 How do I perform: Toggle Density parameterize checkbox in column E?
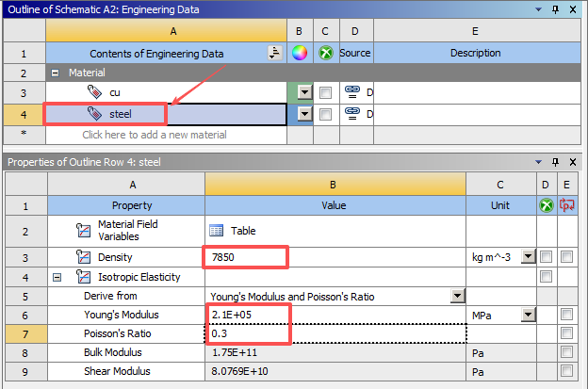click(x=566, y=257)
